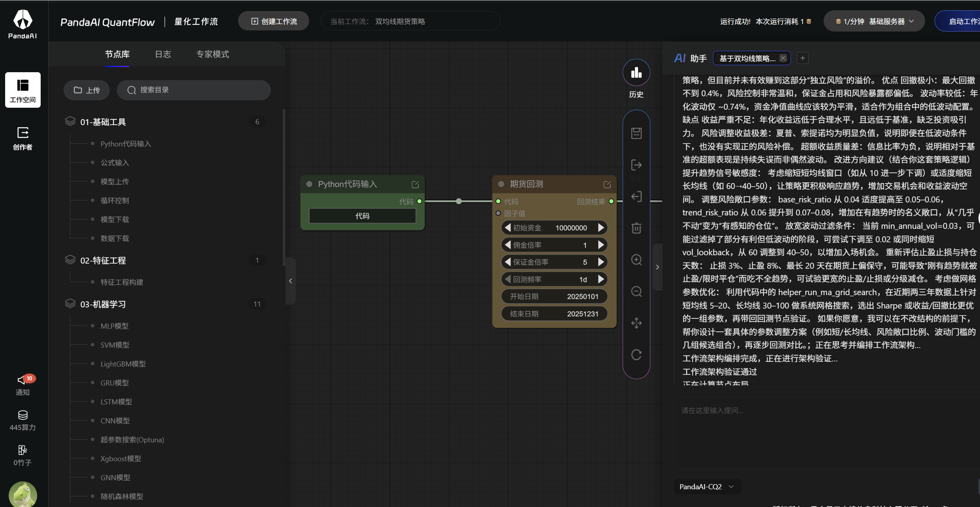The height and width of the screenshot is (507, 980).
Task: Collapse the AI assistant panel arrow
Action: (x=657, y=267)
